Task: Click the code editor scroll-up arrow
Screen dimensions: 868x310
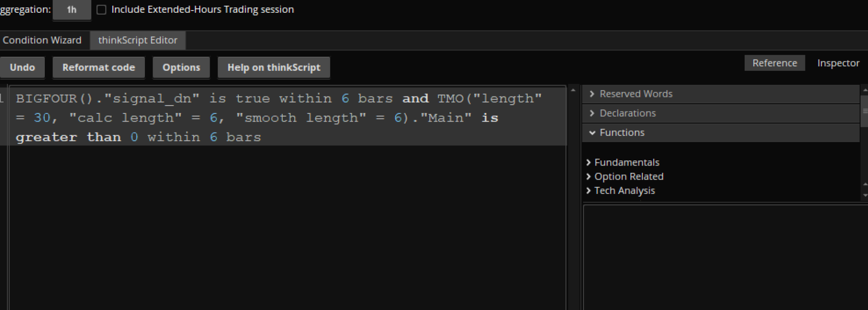Action: (x=573, y=90)
